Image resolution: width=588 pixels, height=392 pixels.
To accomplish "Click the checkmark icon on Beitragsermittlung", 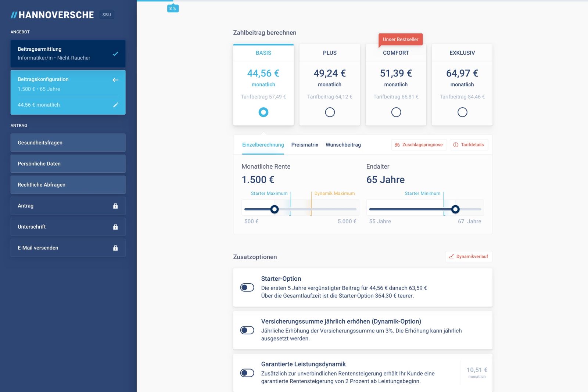I will click(x=115, y=54).
